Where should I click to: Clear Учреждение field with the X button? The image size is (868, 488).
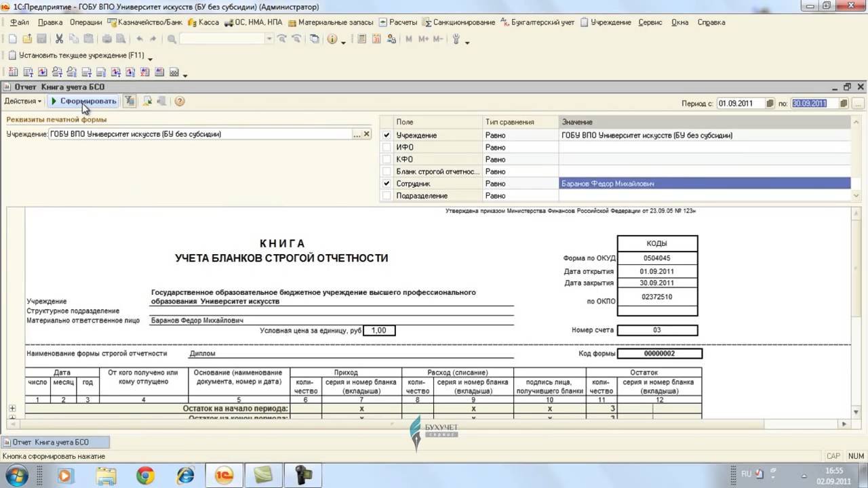click(x=367, y=134)
